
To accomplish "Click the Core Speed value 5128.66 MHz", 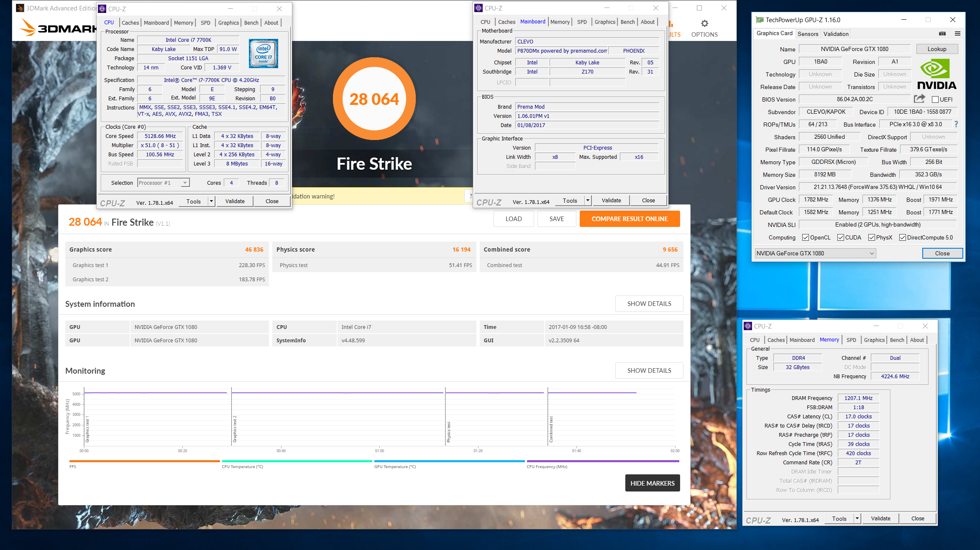I will [x=160, y=136].
